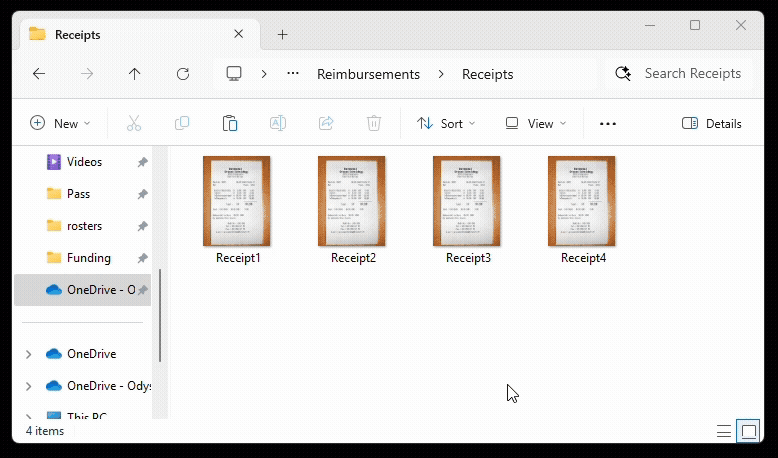Viewport: 778px width, 458px height.
Task: Click the chevron after the PC icon
Action: (x=264, y=74)
